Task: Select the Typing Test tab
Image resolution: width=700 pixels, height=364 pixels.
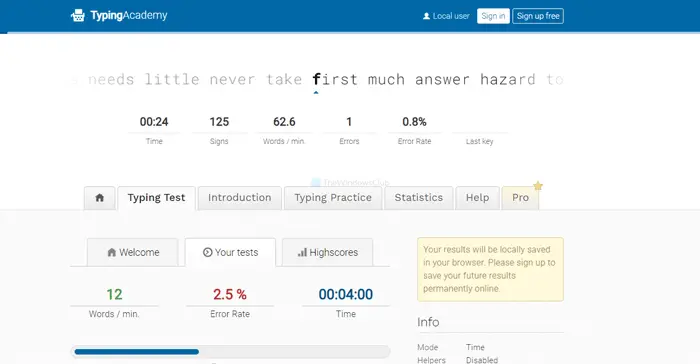Action: [x=156, y=198]
